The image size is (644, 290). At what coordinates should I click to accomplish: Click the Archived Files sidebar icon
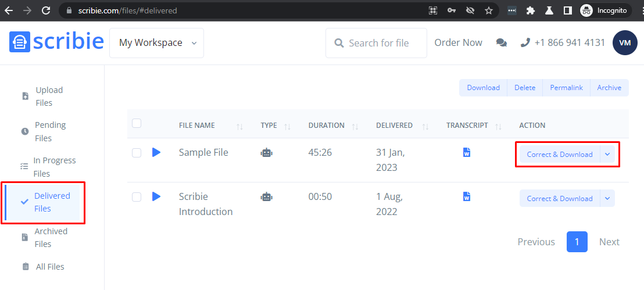coord(24,238)
